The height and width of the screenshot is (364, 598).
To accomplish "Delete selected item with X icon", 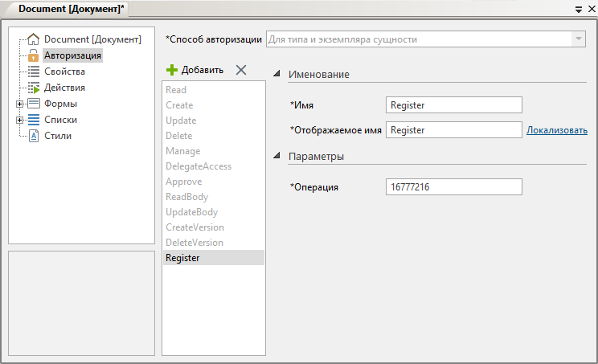I will coord(241,70).
